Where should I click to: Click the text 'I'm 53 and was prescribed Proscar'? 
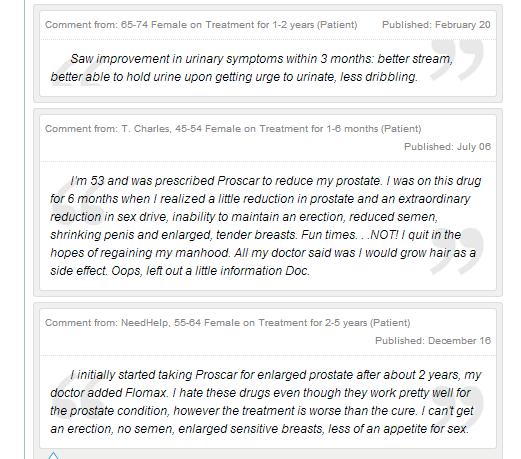point(165,181)
